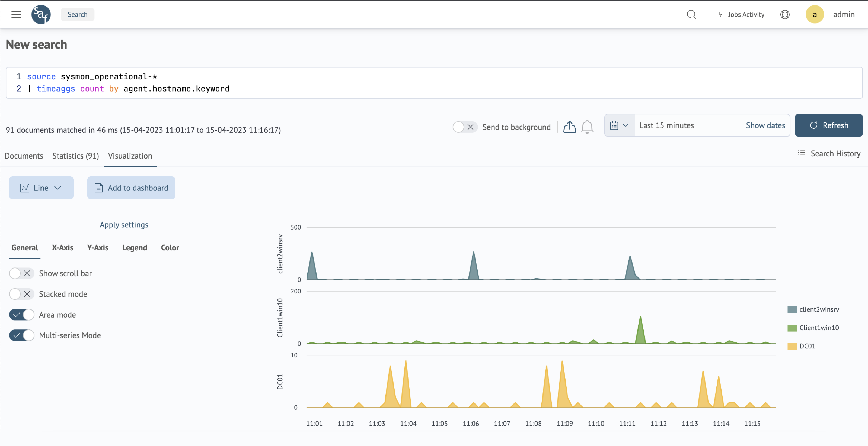Image resolution: width=868 pixels, height=446 pixels.
Task: Open the calendar time range dropdown
Action: (x=619, y=125)
